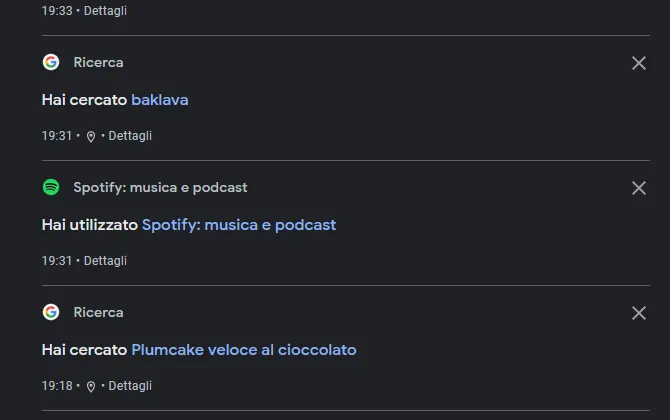Delete the Plumcake veloce al cioccolato entry
Screen dimensions: 670x420
coord(639,313)
